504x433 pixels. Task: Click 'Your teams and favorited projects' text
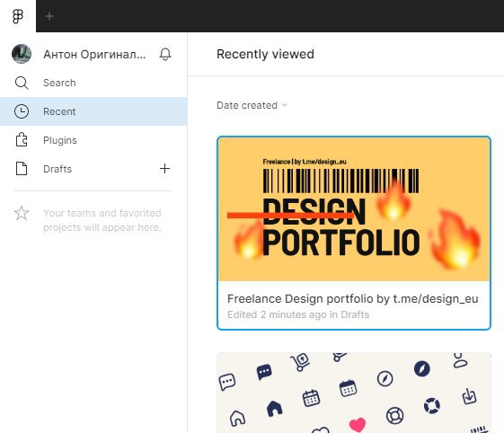click(102, 220)
